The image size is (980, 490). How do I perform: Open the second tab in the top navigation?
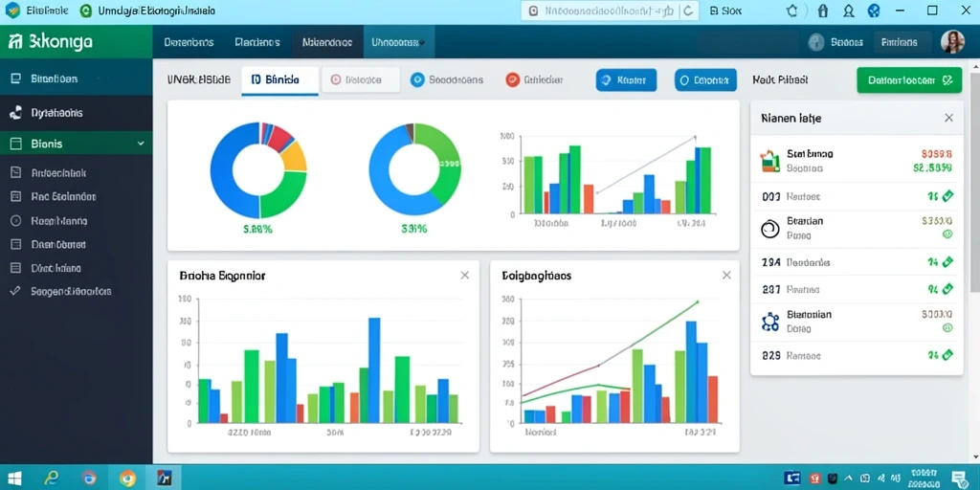pos(257,42)
